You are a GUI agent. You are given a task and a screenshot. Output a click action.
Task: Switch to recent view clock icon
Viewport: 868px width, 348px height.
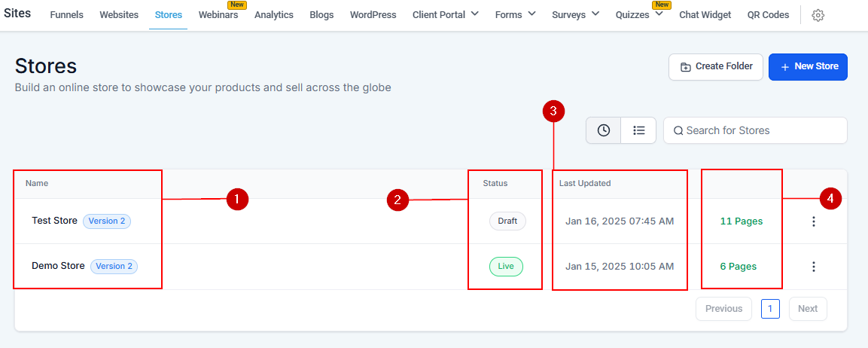[x=604, y=130]
